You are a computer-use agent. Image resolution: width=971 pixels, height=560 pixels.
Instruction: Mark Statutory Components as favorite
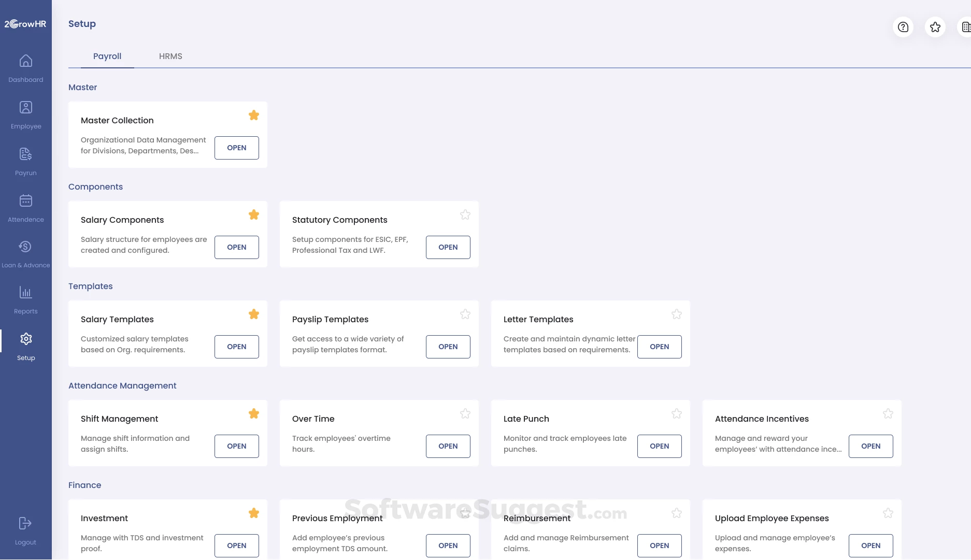(465, 215)
